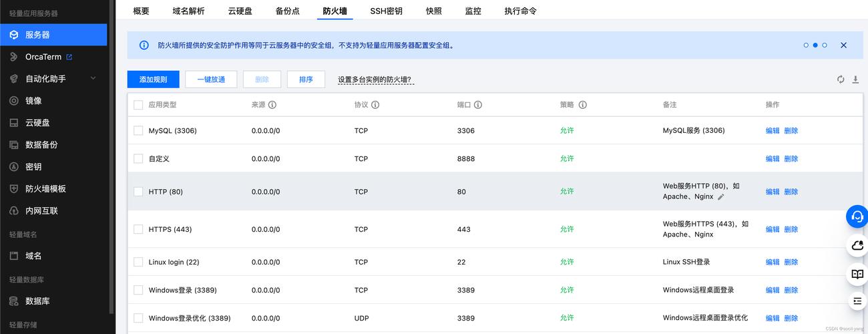The height and width of the screenshot is (334, 868).
Task: Click the 数据库 sidebar icon
Action: click(x=14, y=301)
